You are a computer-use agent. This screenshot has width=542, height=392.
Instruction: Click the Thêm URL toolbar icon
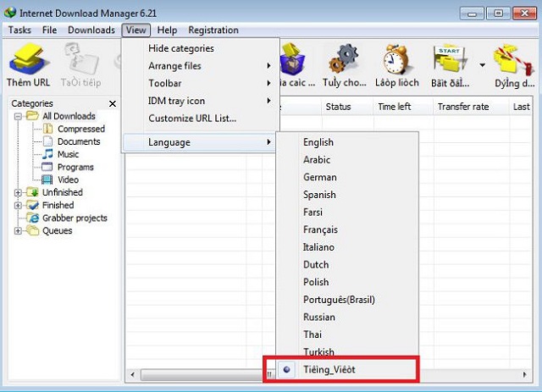28,59
